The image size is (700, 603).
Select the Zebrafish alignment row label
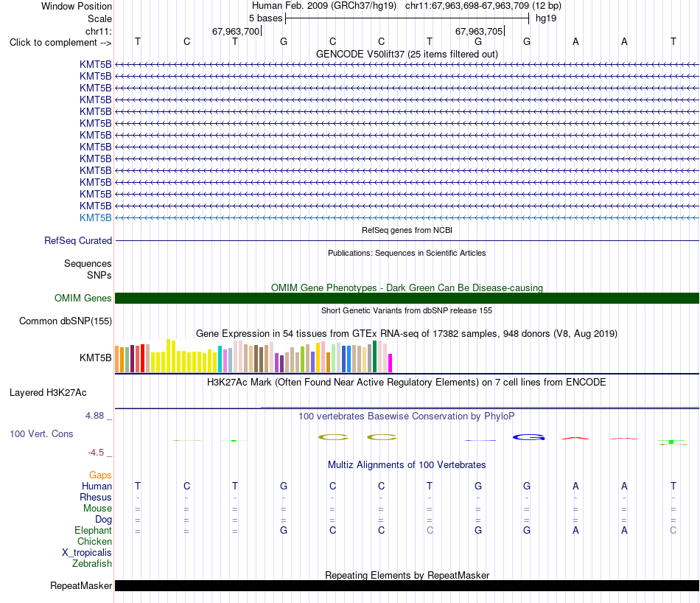coord(92,564)
